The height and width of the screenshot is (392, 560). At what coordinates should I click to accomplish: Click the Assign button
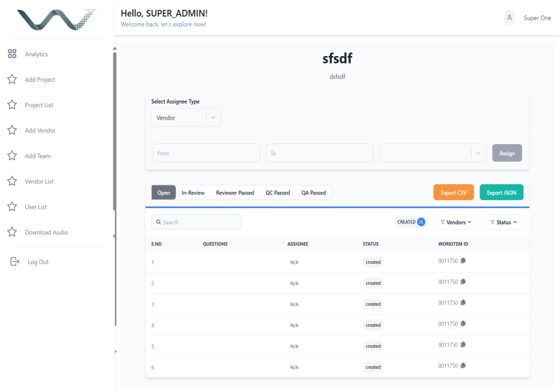(507, 153)
